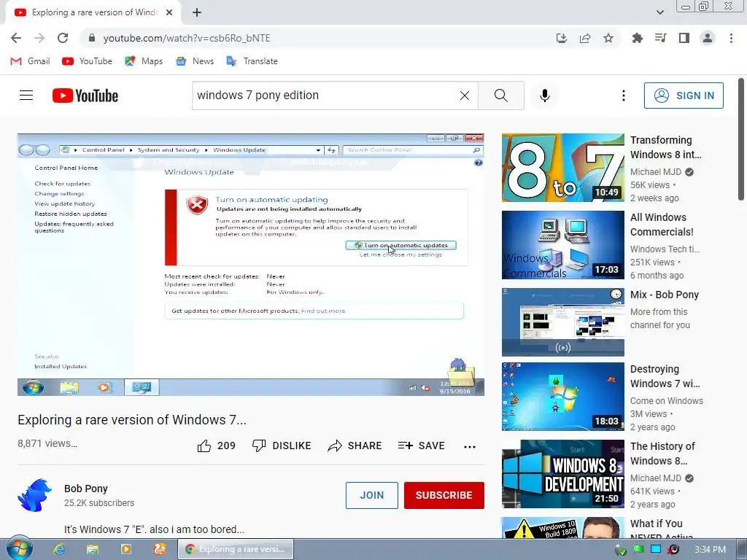This screenshot has height=560, width=747.
Task: Click the JOIN button
Action: 371,495
